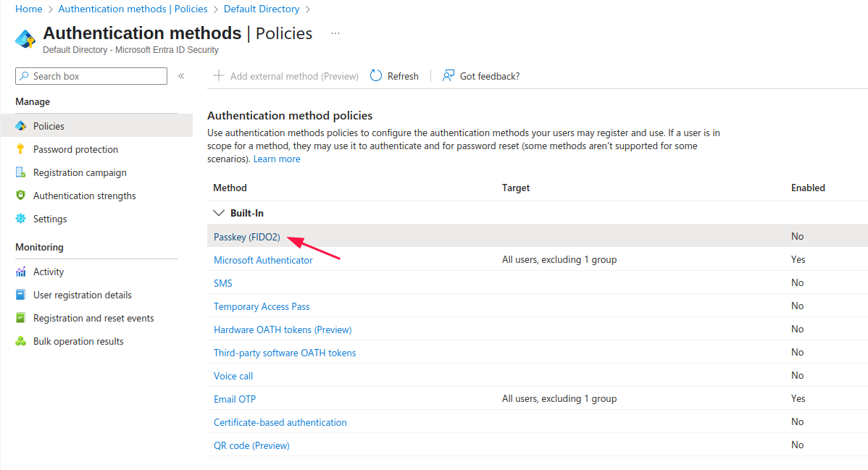Screen dimensions: 868x470
Task: Click the Policies diamond icon in sidebar
Action: pos(20,126)
